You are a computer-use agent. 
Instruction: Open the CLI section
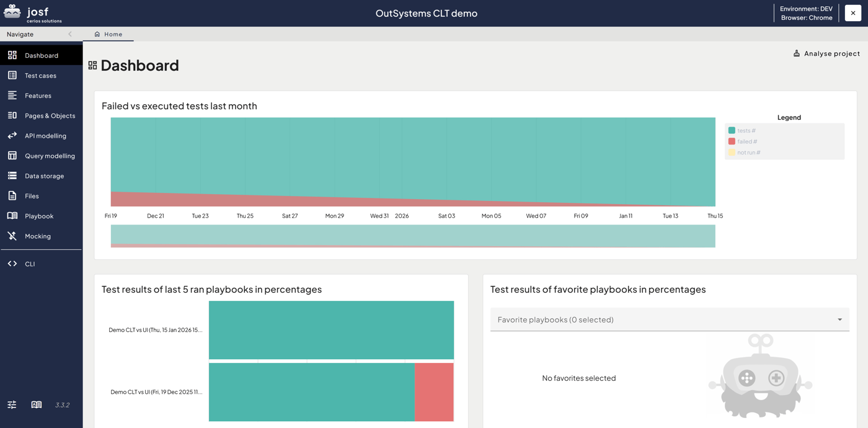tap(29, 264)
